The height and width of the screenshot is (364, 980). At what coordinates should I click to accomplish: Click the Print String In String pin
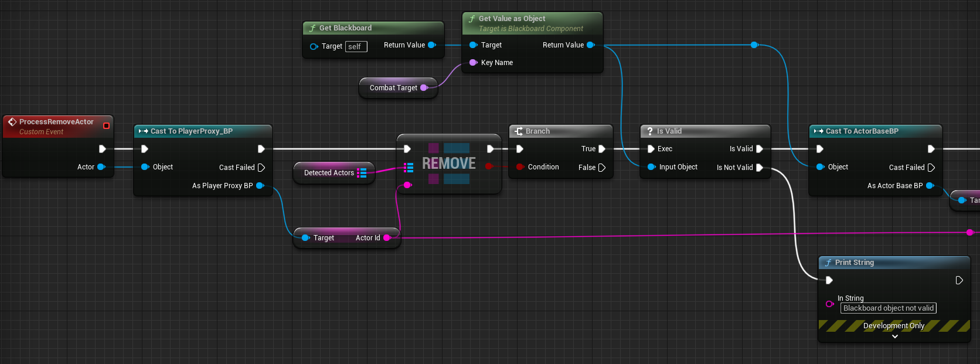(x=829, y=304)
